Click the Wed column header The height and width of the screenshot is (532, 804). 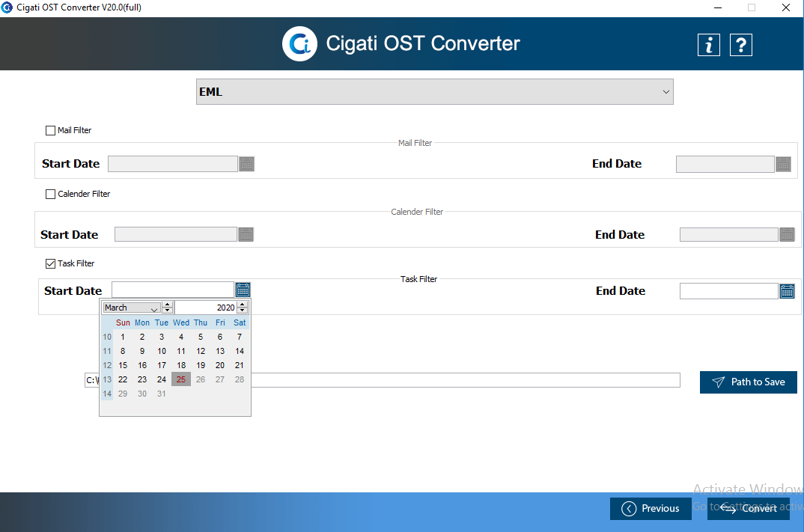point(181,322)
